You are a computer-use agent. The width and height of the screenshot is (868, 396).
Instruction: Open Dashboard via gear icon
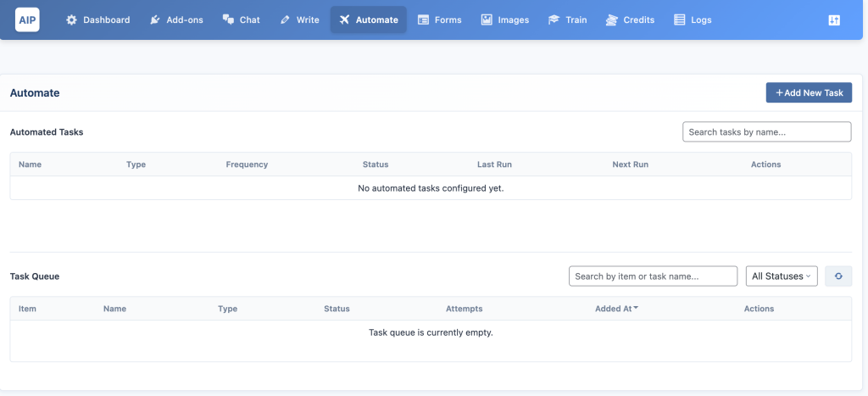tap(71, 20)
